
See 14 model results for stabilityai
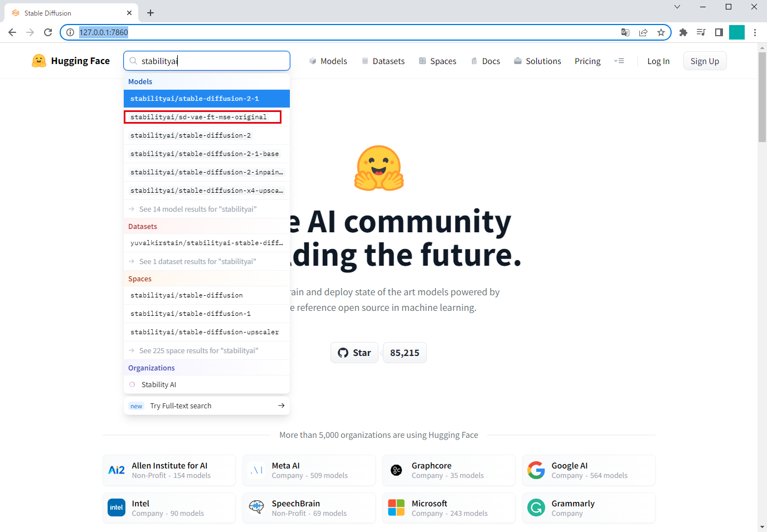pyautogui.click(x=207, y=209)
